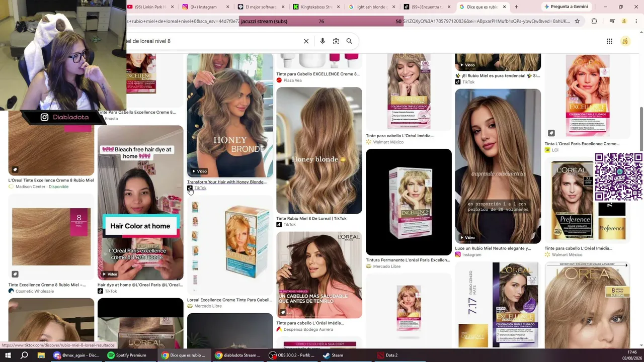Click the Plaza Vea source label
The image size is (644, 362).
pos(292,80)
